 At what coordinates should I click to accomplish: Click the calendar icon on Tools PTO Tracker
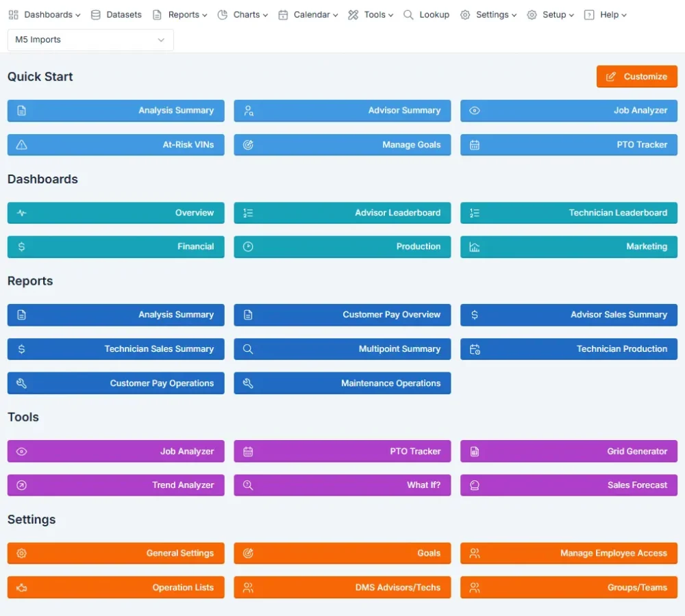(x=248, y=452)
